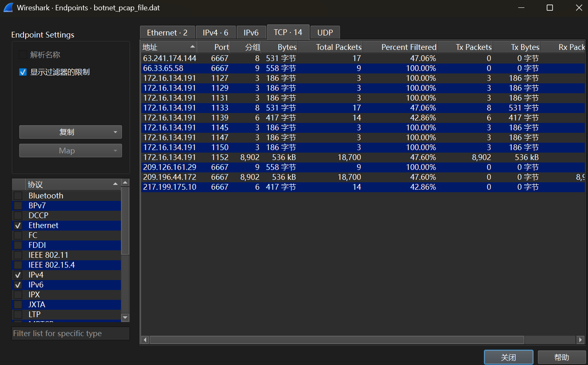The image size is (588, 365).
Task: Select the TCP · 14 tab
Action: [288, 32]
